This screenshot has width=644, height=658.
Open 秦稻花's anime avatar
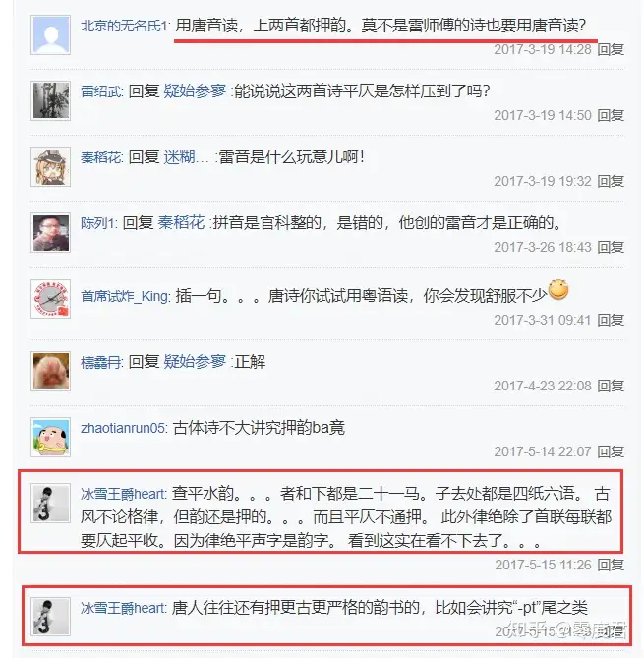click(50, 166)
